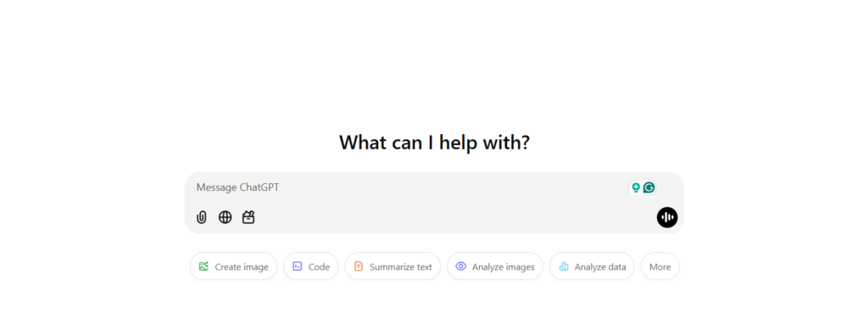Screen dimensions: 868x336
Task: Click the Grammarly lightbulb suggestion icon
Action: [x=636, y=188]
